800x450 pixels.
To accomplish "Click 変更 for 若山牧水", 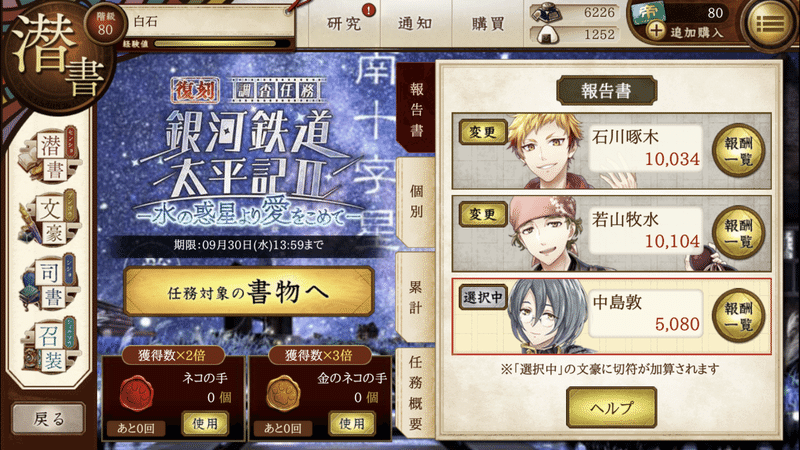I will 483,214.
